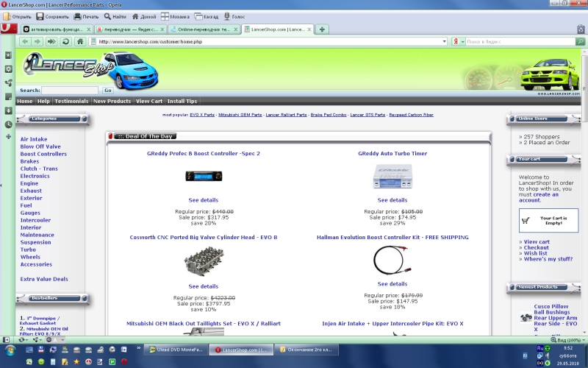
Task: Click Открыть (Open) toolbar button
Action: pos(17,16)
